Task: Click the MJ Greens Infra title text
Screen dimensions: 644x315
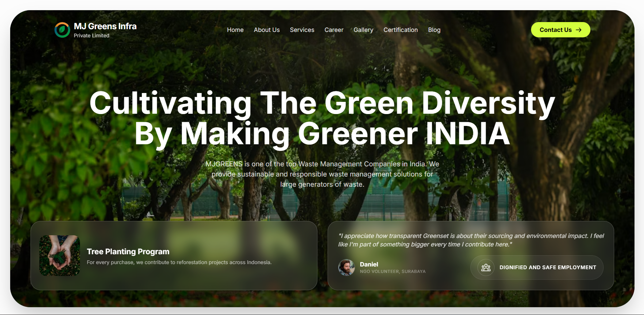Action: 105,26
